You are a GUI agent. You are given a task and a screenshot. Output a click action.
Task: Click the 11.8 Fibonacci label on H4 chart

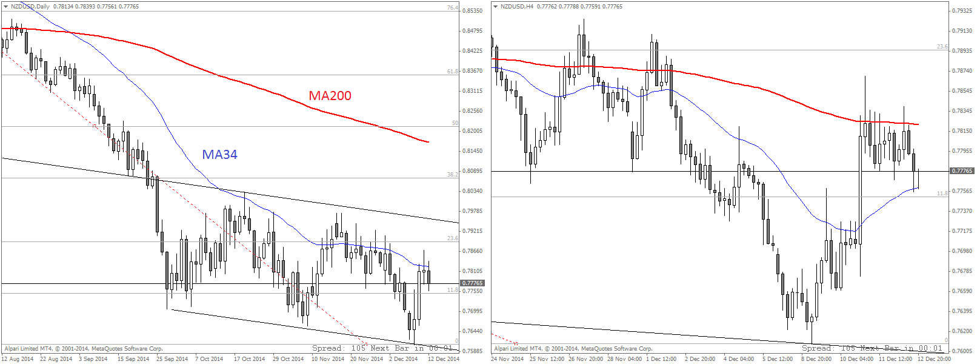(x=942, y=194)
